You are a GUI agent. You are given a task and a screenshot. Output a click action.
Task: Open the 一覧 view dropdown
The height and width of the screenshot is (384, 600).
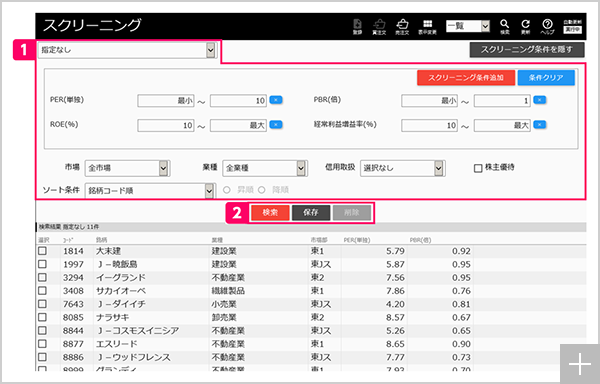click(x=468, y=26)
